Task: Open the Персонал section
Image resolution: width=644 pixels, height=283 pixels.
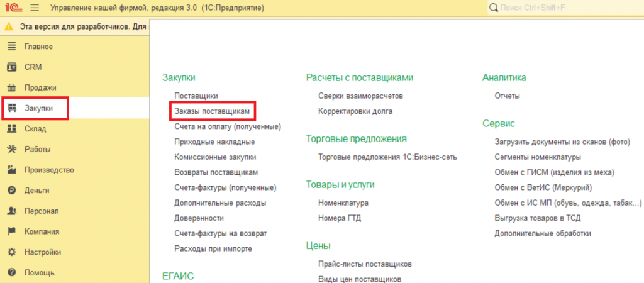Action: (x=42, y=211)
